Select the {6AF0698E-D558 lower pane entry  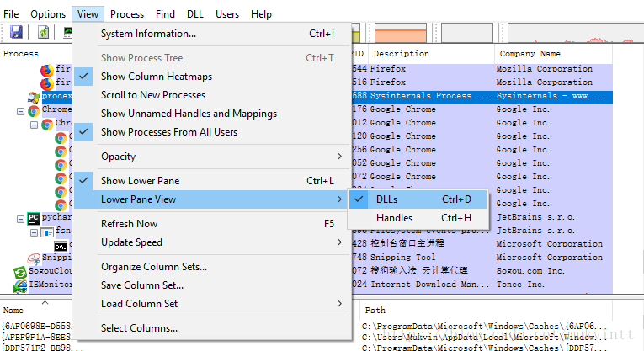36,326
